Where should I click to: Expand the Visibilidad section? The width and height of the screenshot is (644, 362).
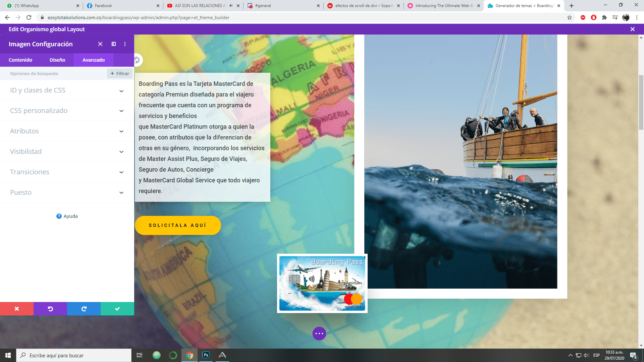click(x=67, y=152)
